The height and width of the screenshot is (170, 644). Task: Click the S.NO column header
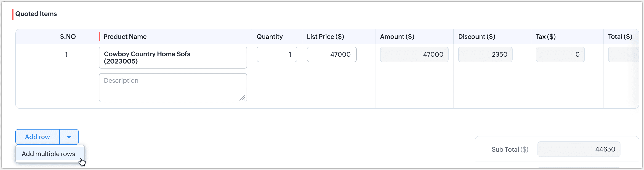click(68, 37)
